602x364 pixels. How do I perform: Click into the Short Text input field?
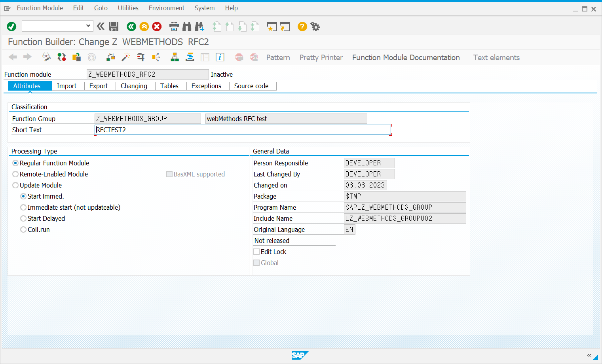click(x=242, y=130)
